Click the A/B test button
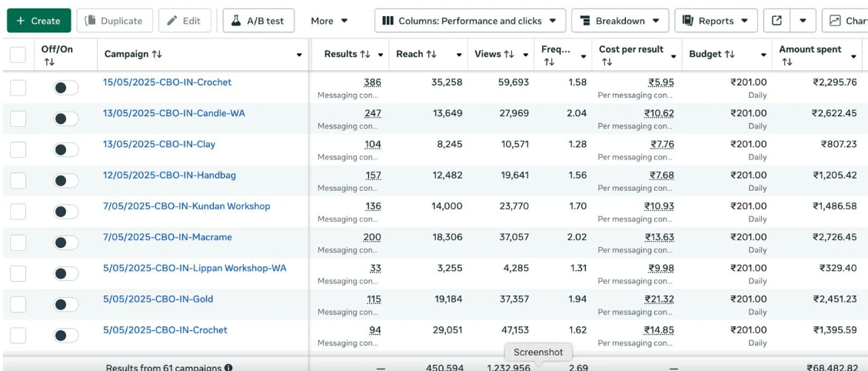 point(258,21)
